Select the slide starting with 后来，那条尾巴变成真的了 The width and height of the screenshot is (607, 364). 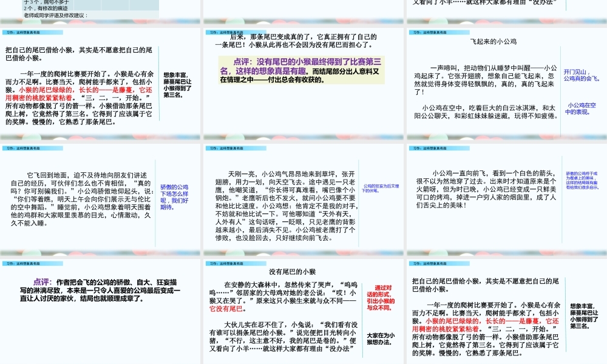tap(303, 84)
